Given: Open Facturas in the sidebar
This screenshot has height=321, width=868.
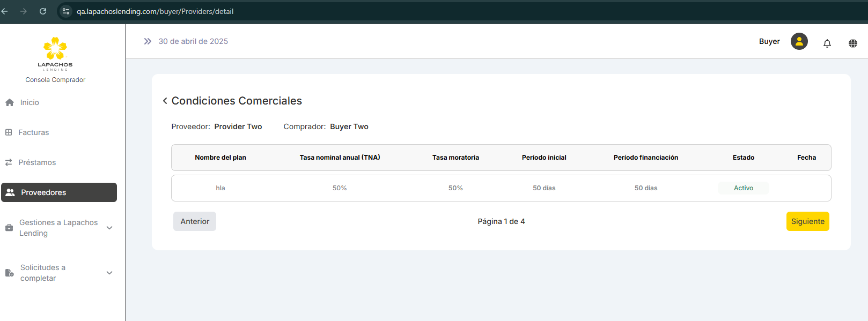Looking at the screenshot, I should [33, 132].
